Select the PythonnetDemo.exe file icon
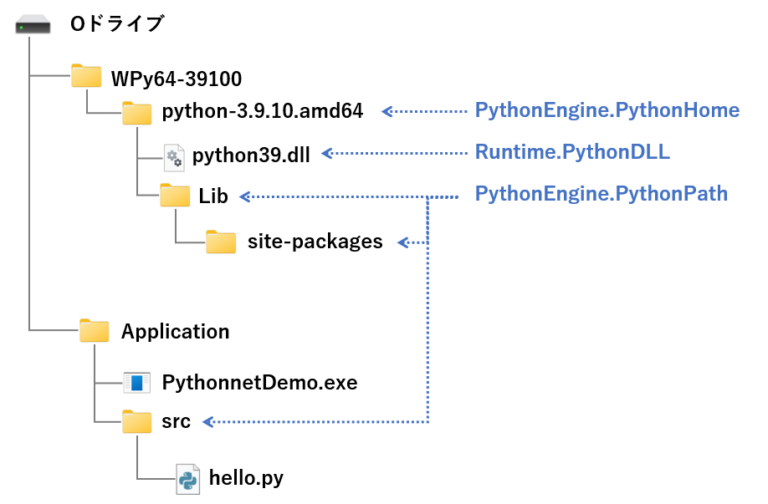The image size is (768, 504). click(x=136, y=382)
